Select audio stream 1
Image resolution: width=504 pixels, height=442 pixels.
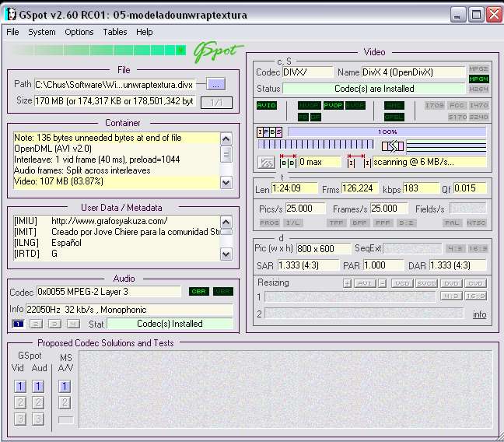18,324
